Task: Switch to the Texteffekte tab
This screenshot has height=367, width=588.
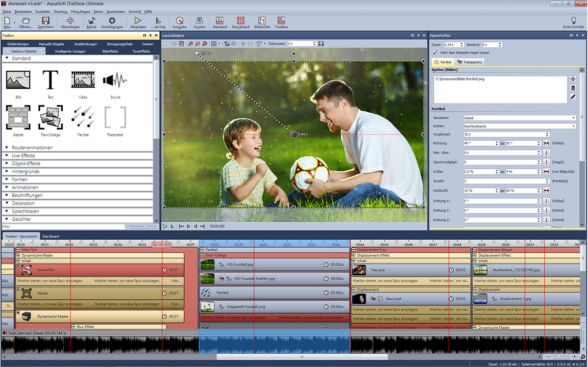Action: coord(141,51)
